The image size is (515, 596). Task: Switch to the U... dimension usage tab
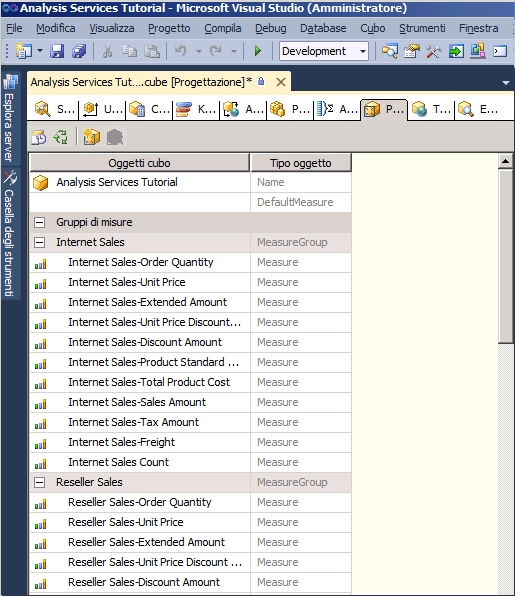pyautogui.click(x=103, y=110)
